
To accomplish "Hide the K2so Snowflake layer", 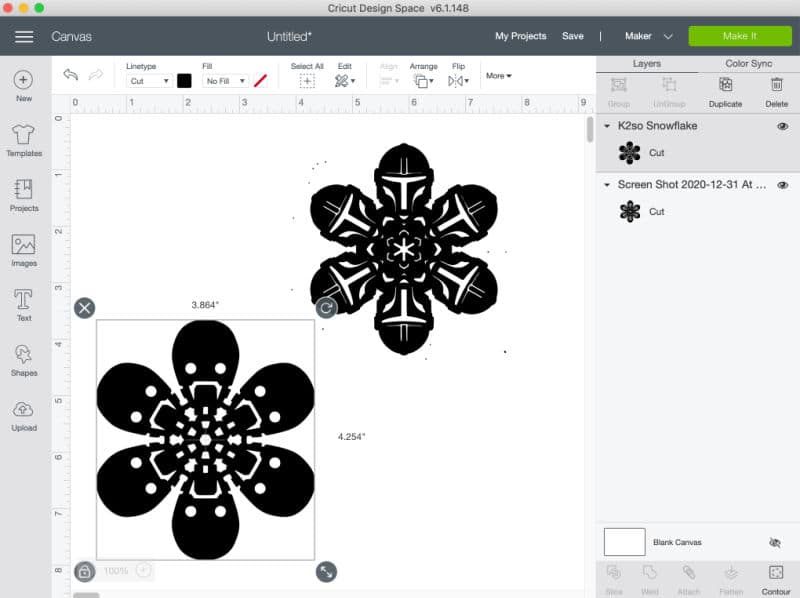I will 782,126.
